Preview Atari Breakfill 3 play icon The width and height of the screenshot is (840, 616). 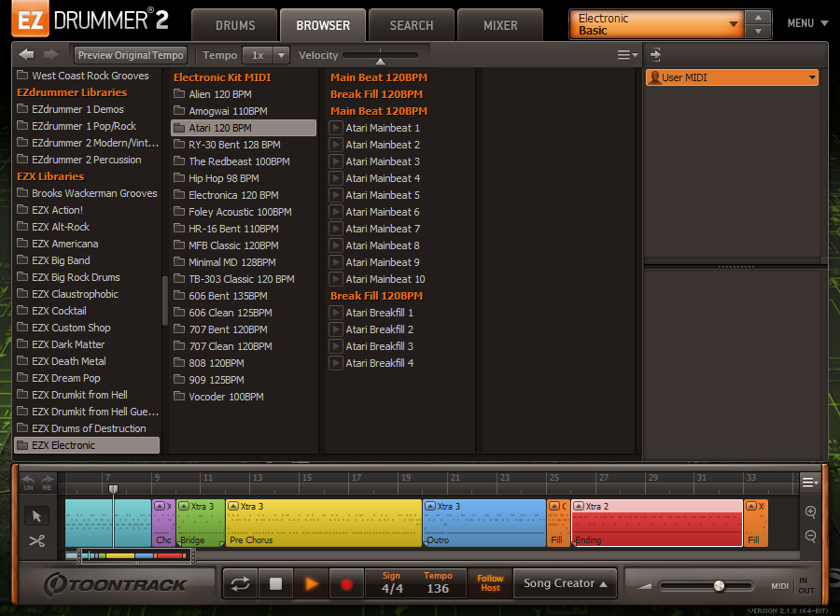pyautogui.click(x=335, y=346)
